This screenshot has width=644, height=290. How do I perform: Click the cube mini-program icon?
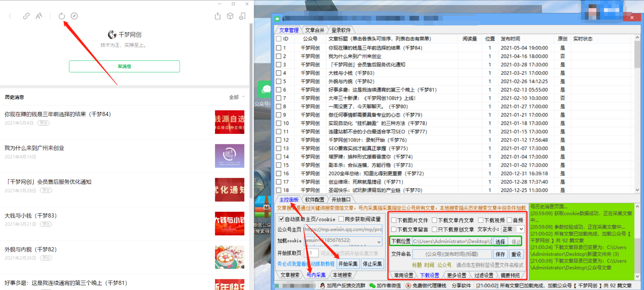230,16
